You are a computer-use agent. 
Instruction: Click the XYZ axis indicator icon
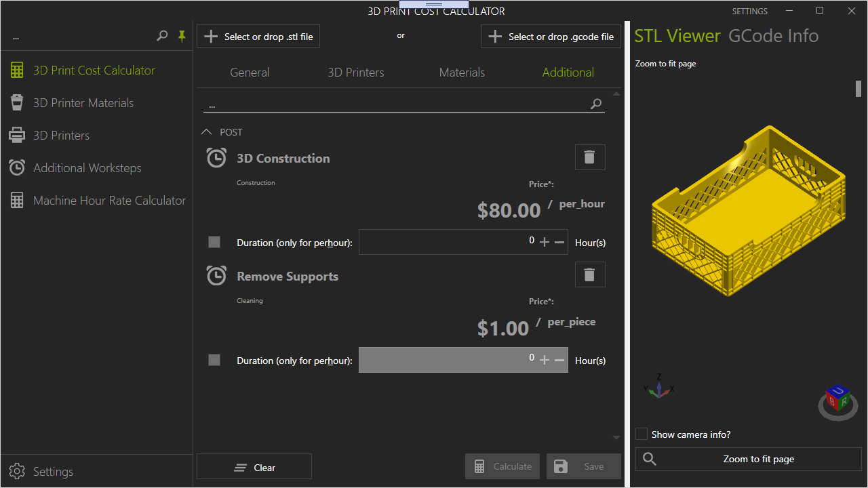pos(658,386)
